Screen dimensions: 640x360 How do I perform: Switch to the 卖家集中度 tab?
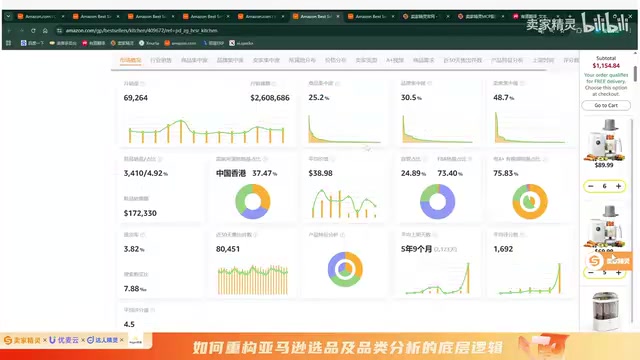(266, 60)
